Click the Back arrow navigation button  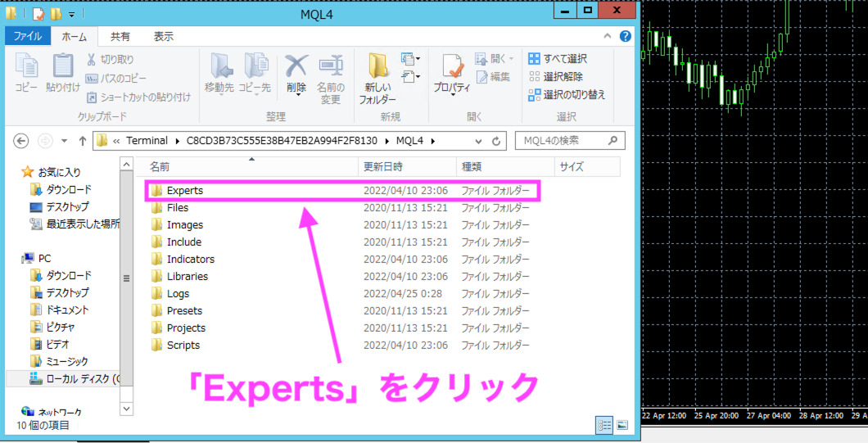point(22,141)
